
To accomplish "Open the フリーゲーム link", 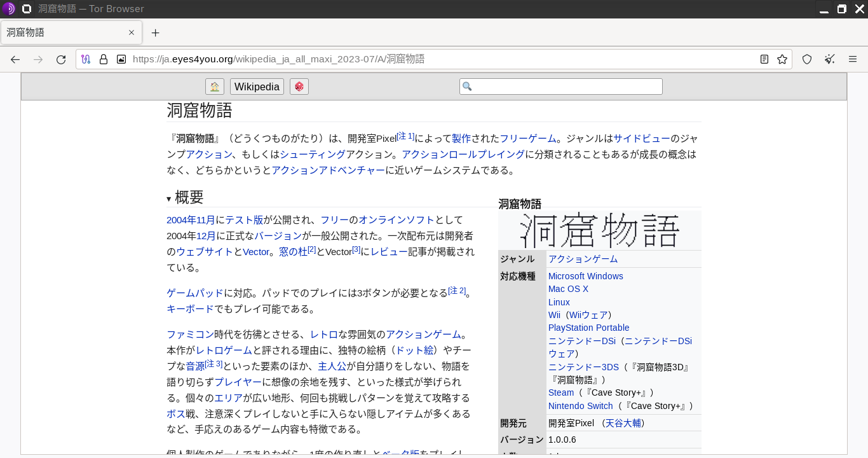I will [x=527, y=138].
